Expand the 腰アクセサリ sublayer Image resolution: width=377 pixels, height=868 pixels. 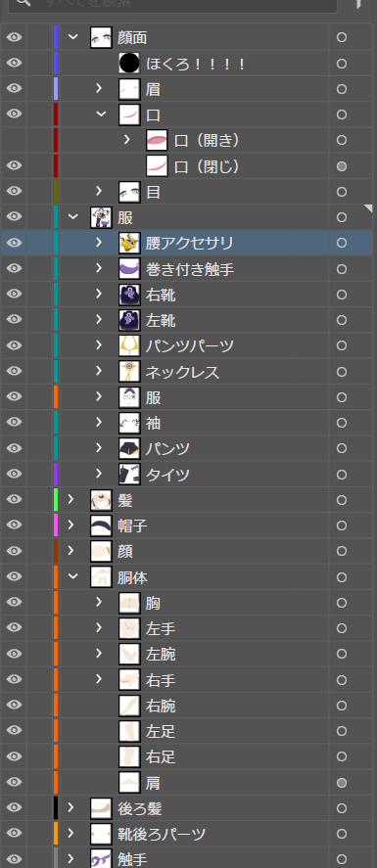coord(99,243)
